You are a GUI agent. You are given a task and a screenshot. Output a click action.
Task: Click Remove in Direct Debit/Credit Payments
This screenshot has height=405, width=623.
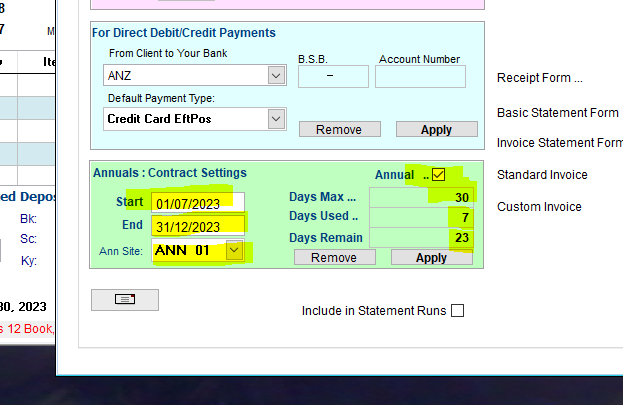(339, 130)
